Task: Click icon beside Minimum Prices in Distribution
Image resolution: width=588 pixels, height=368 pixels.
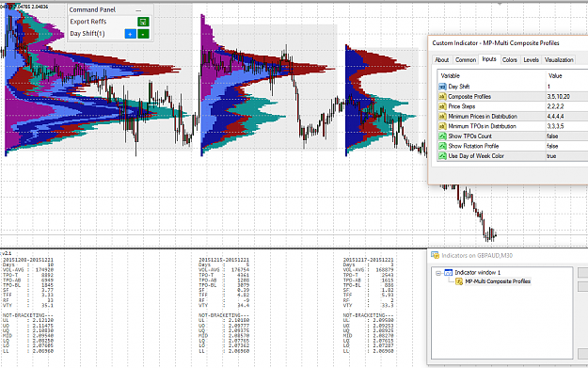Action: pyautogui.click(x=442, y=117)
